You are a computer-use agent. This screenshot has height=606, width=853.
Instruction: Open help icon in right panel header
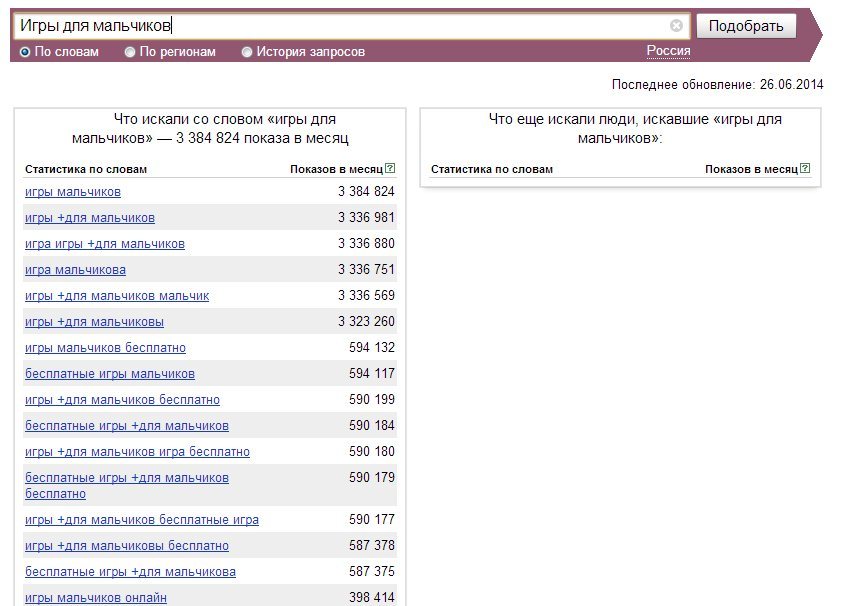point(805,169)
